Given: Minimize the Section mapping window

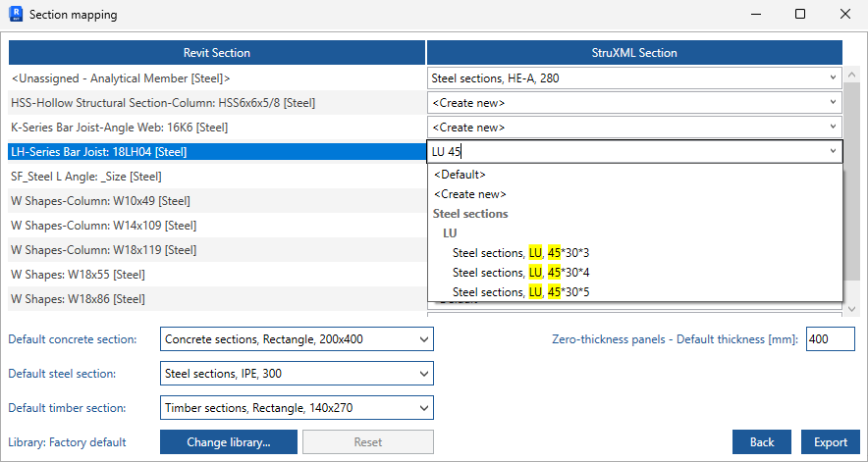Looking at the screenshot, I should coord(755,15).
